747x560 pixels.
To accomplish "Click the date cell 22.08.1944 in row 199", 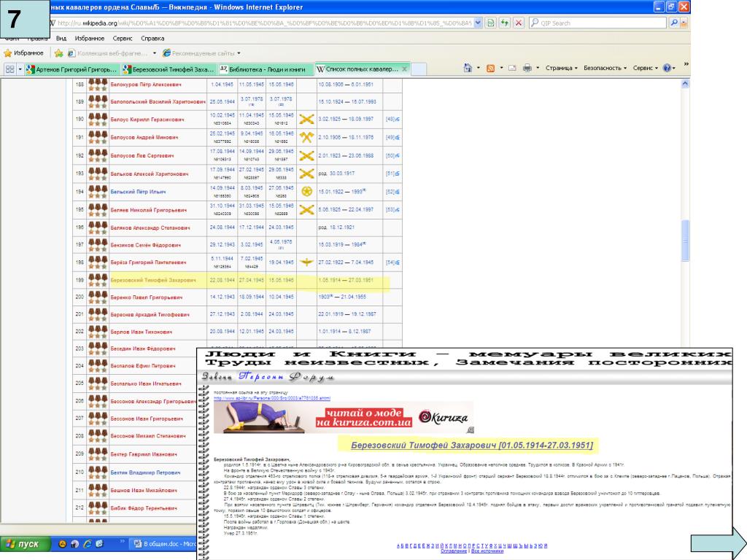I will (x=222, y=280).
